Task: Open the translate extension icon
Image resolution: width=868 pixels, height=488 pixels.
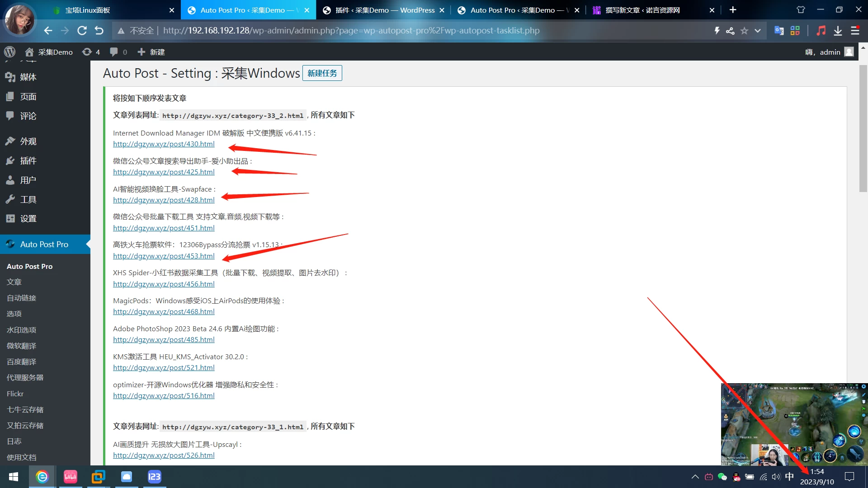Action: [x=779, y=31]
